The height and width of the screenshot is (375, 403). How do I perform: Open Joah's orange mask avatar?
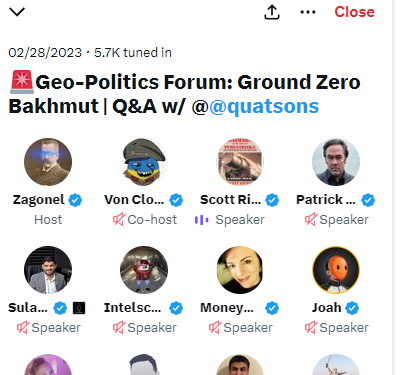[336, 270]
